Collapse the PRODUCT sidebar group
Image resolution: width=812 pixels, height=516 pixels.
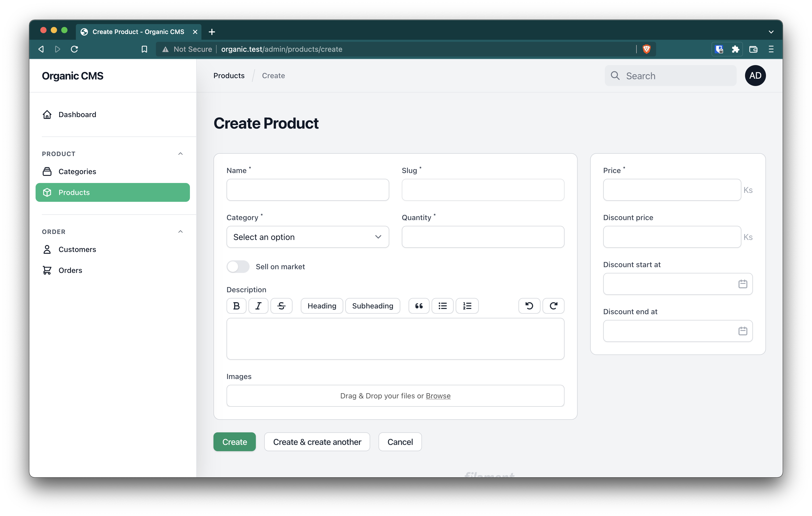181,154
